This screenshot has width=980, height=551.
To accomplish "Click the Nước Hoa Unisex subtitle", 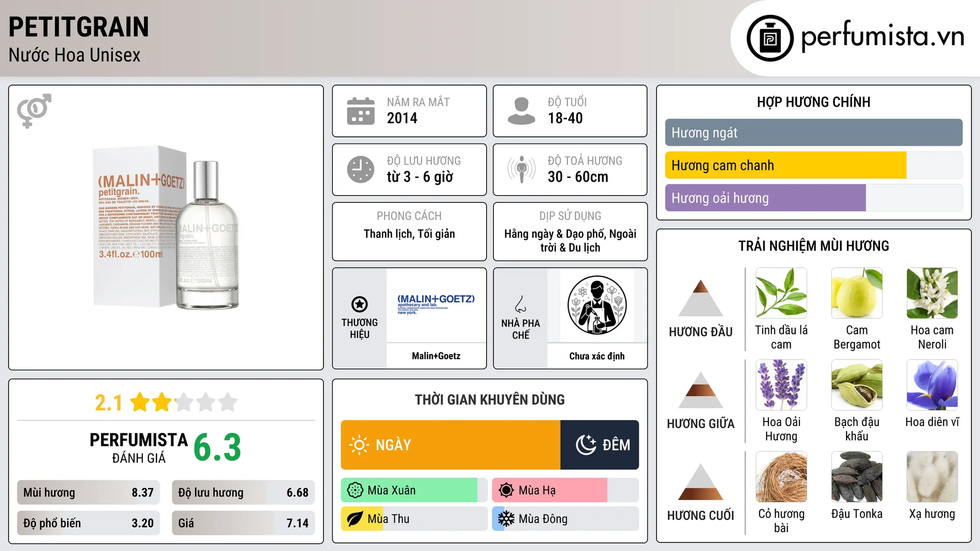I will tap(74, 55).
